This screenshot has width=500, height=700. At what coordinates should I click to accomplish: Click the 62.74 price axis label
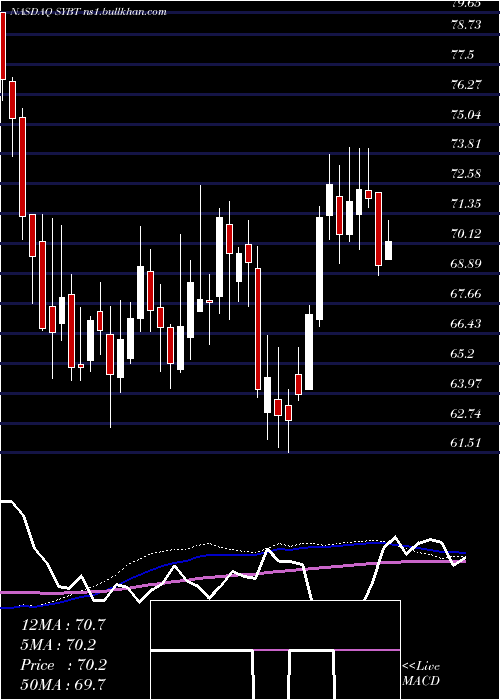[466, 413]
